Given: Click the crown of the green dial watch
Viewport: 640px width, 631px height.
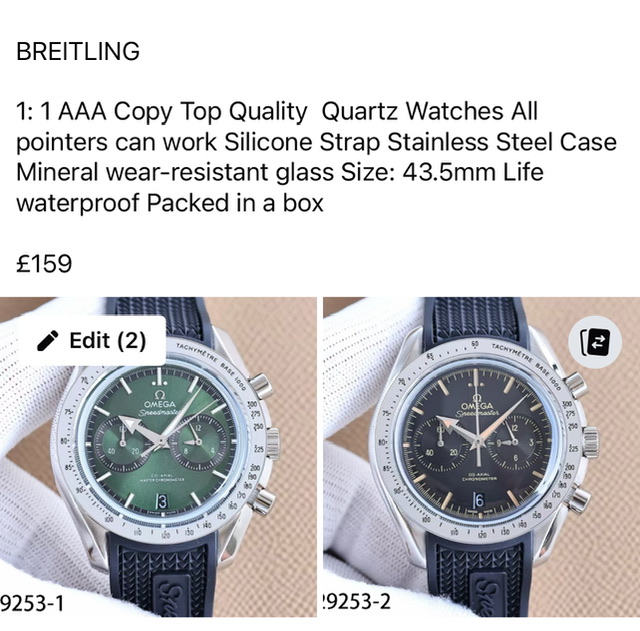Looking at the screenshot, I should pos(273,443).
